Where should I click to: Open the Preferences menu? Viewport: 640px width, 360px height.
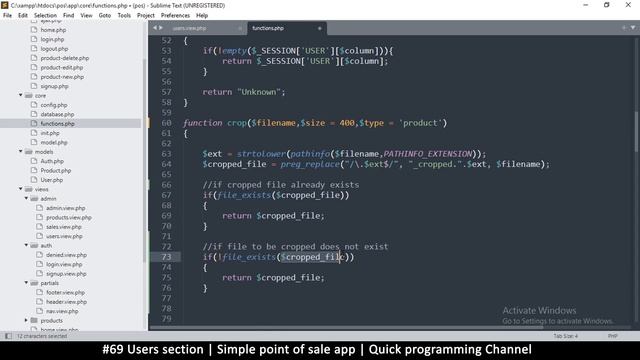175,16
